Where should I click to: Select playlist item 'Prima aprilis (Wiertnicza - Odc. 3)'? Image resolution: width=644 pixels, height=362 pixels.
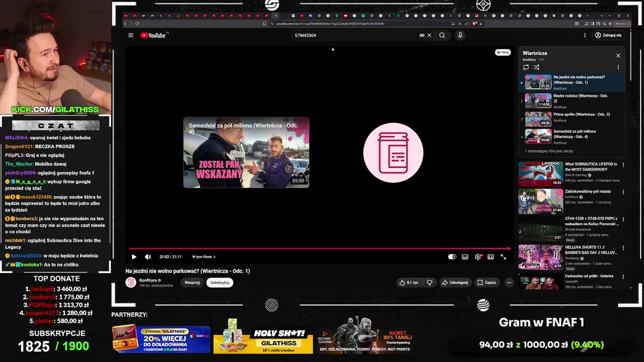572,119
